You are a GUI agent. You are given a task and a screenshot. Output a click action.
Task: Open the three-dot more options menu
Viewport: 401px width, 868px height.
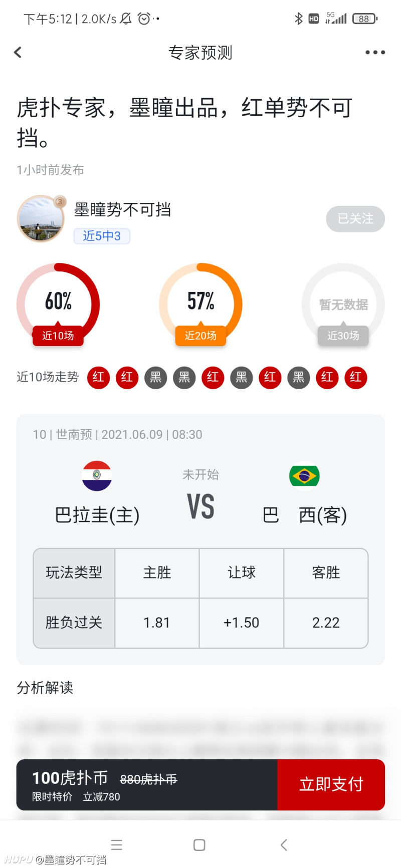click(x=375, y=52)
